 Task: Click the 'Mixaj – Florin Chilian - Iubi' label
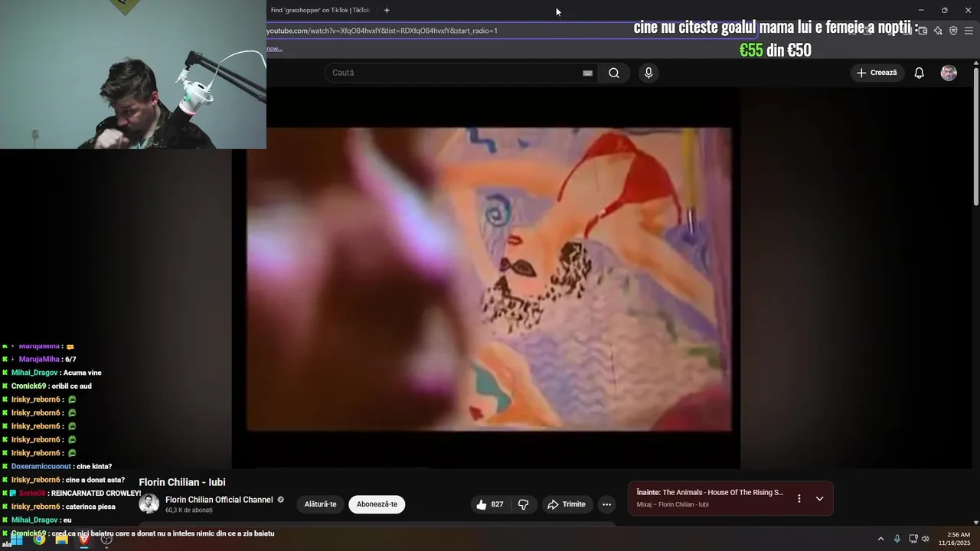pyautogui.click(x=672, y=504)
